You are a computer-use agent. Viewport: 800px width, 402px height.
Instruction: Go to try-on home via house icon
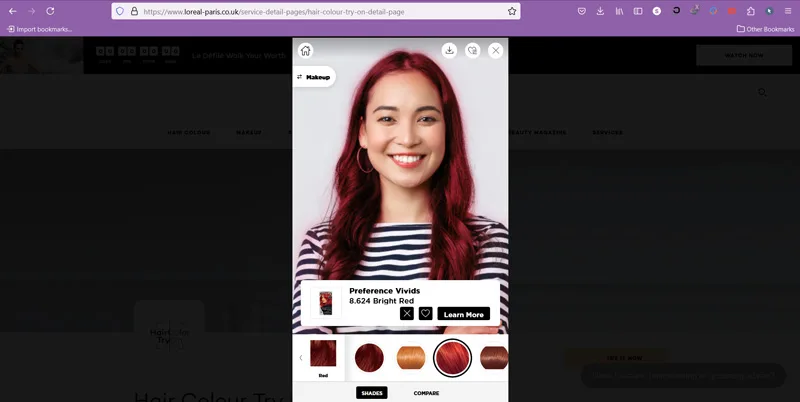tap(305, 51)
